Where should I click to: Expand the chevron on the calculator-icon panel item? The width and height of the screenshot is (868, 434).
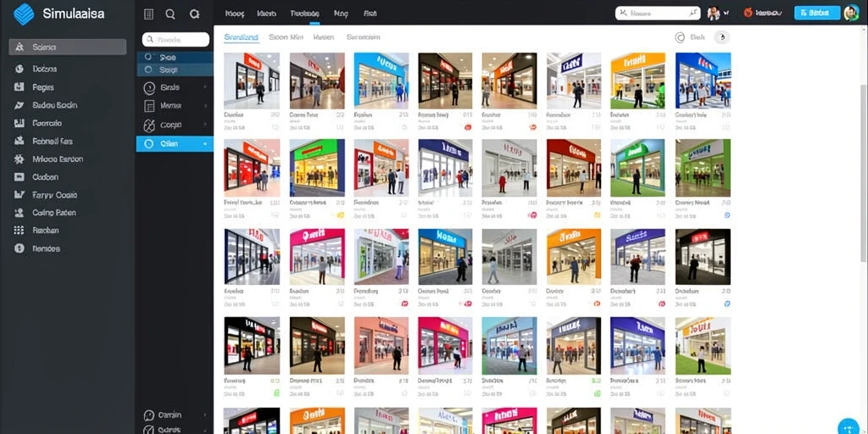coord(205,106)
